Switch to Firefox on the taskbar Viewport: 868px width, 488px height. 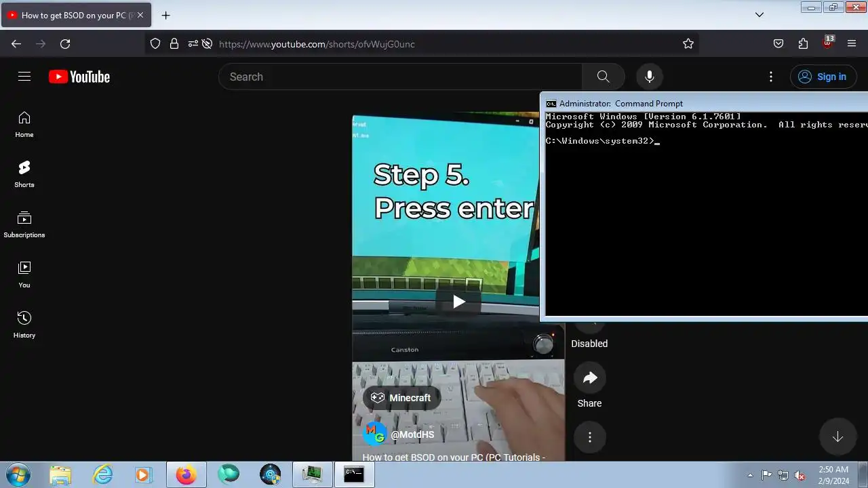click(x=186, y=474)
